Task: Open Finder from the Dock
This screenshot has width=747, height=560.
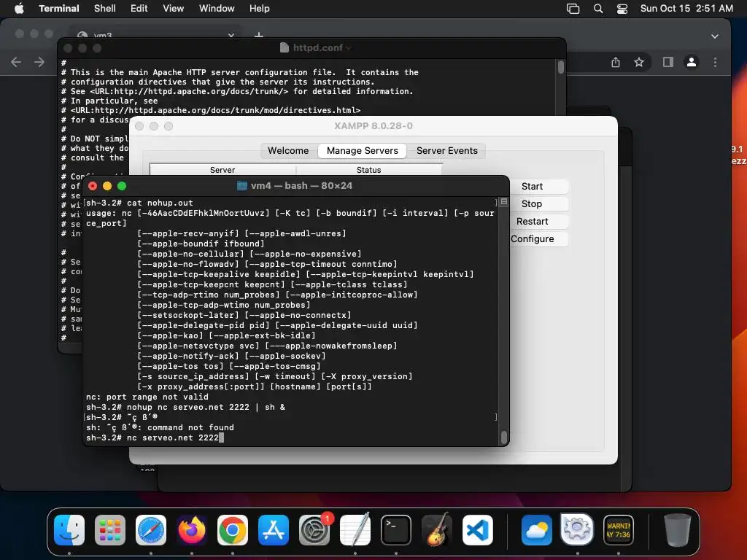Action: coord(69,530)
